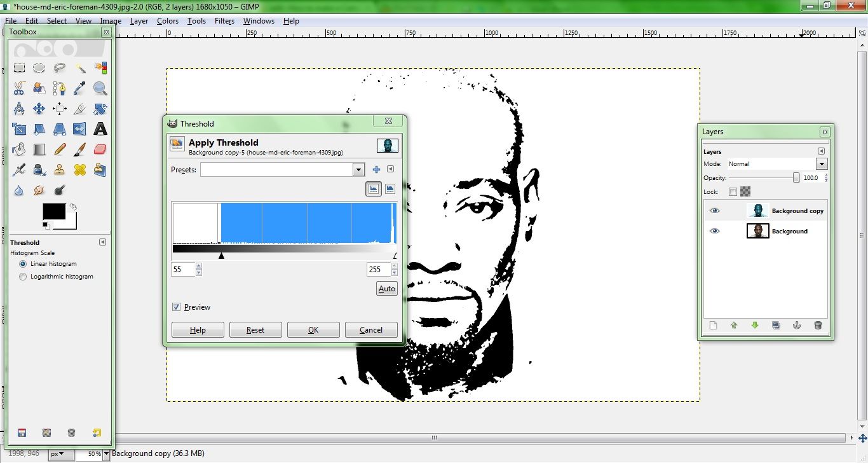Open the Colors menu
Image resolution: width=868 pixels, height=463 pixels.
(x=167, y=21)
